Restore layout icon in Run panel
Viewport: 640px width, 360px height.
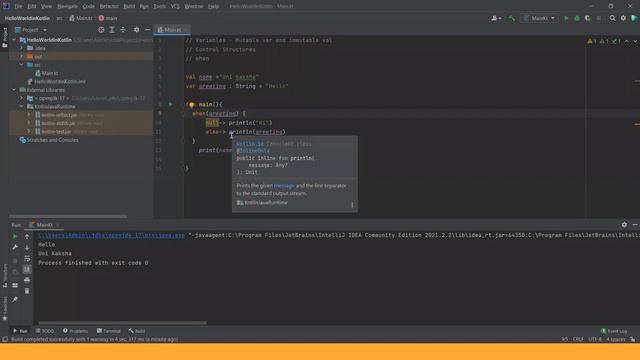(15, 285)
